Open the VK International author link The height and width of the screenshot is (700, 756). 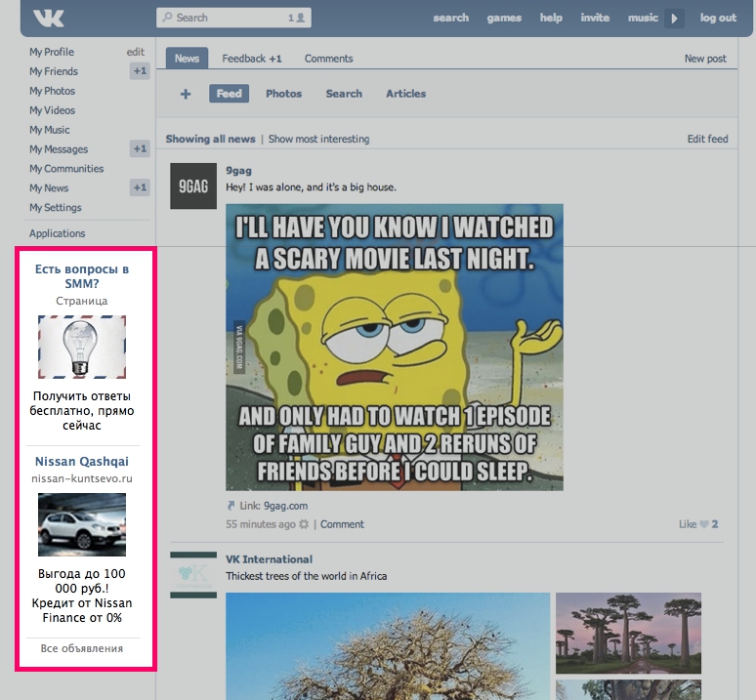click(x=269, y=559)
